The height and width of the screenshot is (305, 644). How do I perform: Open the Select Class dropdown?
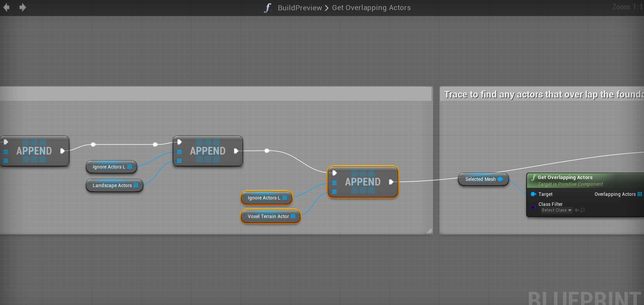(x=556, y=210)
